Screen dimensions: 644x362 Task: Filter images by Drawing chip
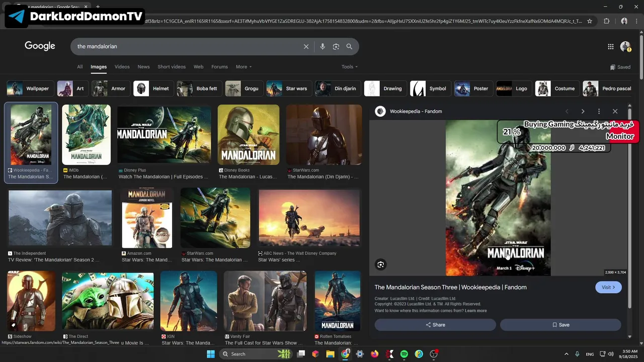[385, 88]
